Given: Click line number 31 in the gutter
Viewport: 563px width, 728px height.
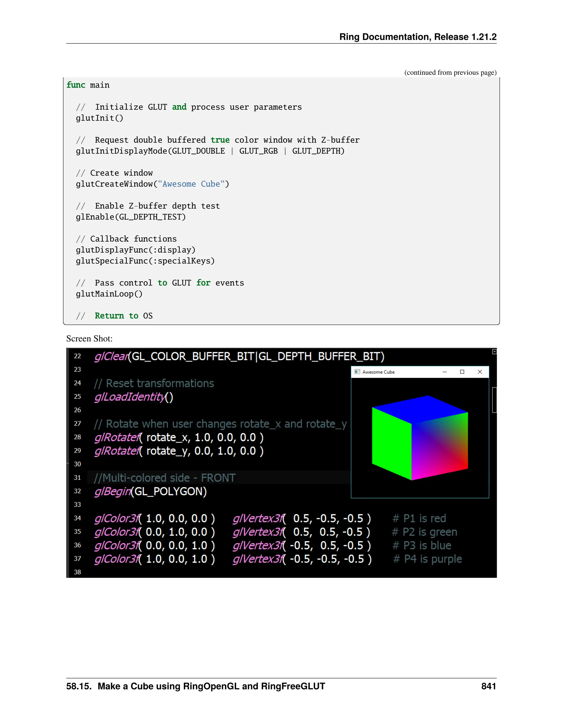Looking at the screenshot, I should [x=77, y=478].
